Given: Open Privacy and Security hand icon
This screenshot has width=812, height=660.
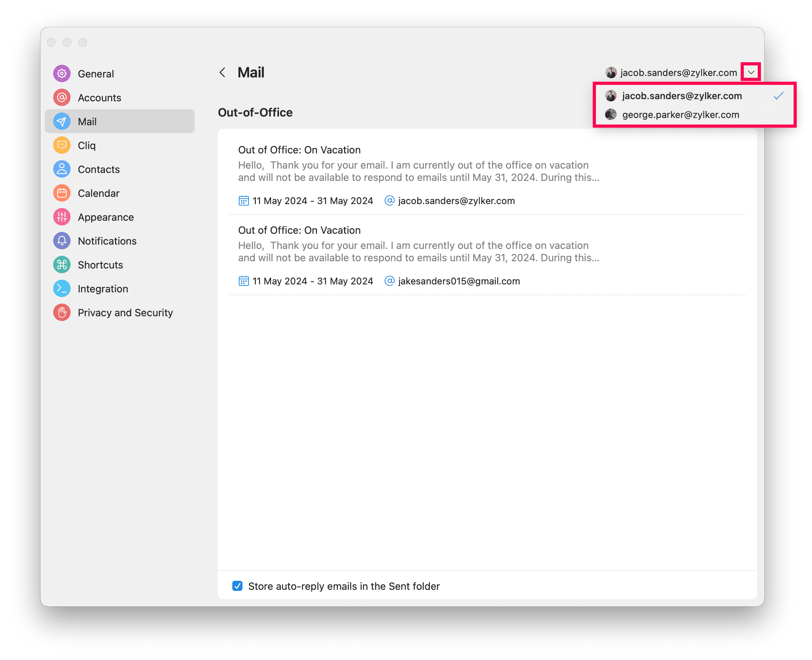Looking at the screenshot, I should [62, 313].
